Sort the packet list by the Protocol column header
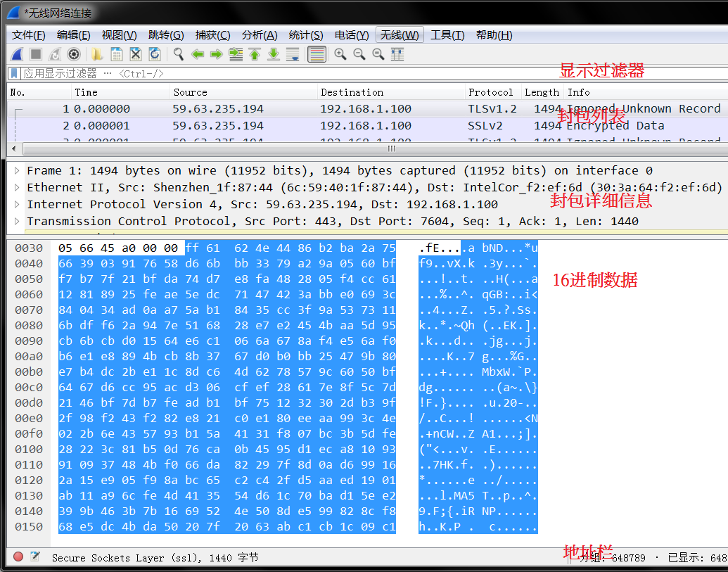The height and width of the screenshot is (572, 728). tap(492, 92)
